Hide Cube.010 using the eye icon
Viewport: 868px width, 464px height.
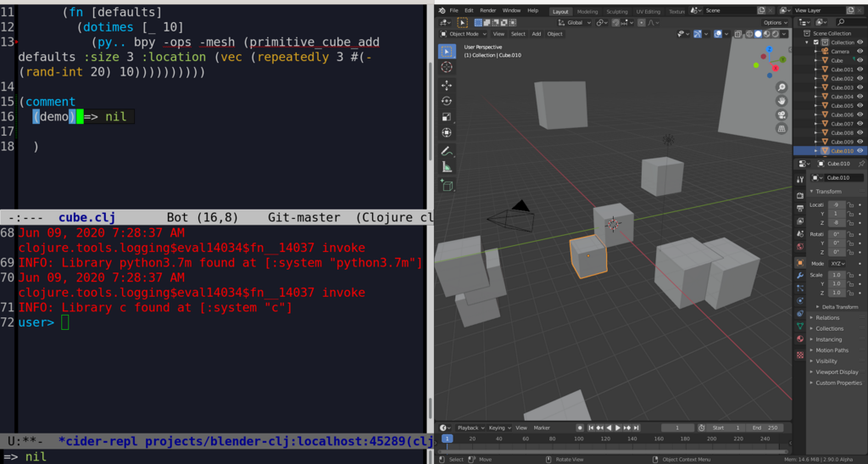pos(860,151)
